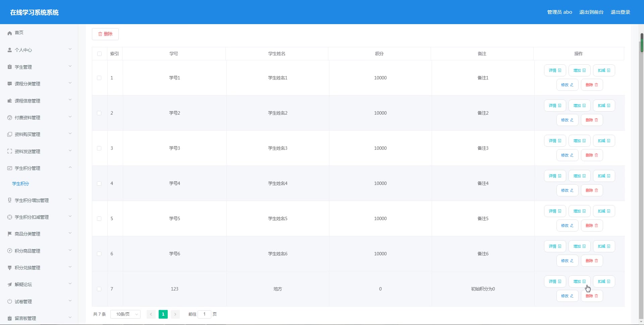Viewport: 644px width, 325px height.
Task: Click the home icon beside 首页
Action: 10,33
